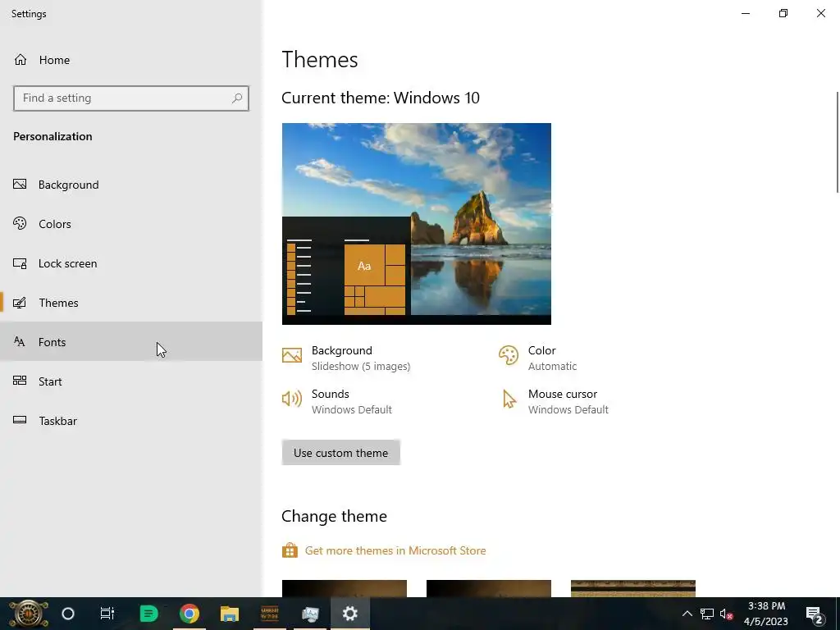Image resolution: width=840 pixels, height=630 pixels.
Task: Open Colors personalization page
Action: (131, 224)
